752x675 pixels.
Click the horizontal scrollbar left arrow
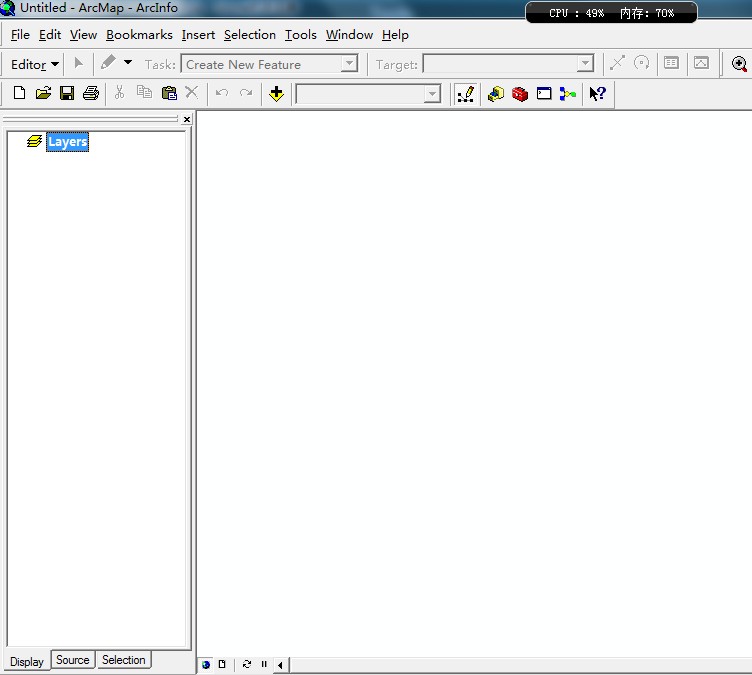pyautogui.click(x=280, y=665)
